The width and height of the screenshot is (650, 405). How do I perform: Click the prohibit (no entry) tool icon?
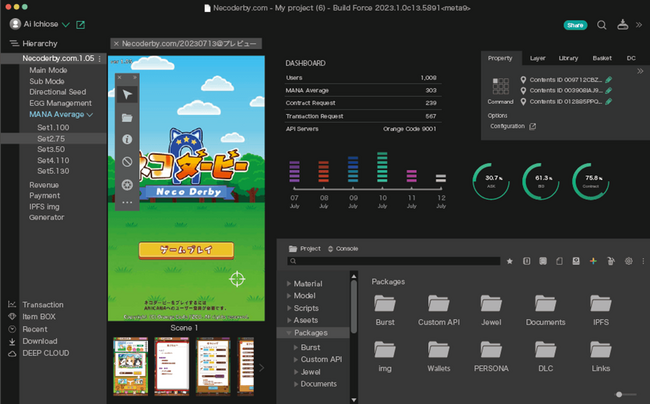tap(127, 162)
